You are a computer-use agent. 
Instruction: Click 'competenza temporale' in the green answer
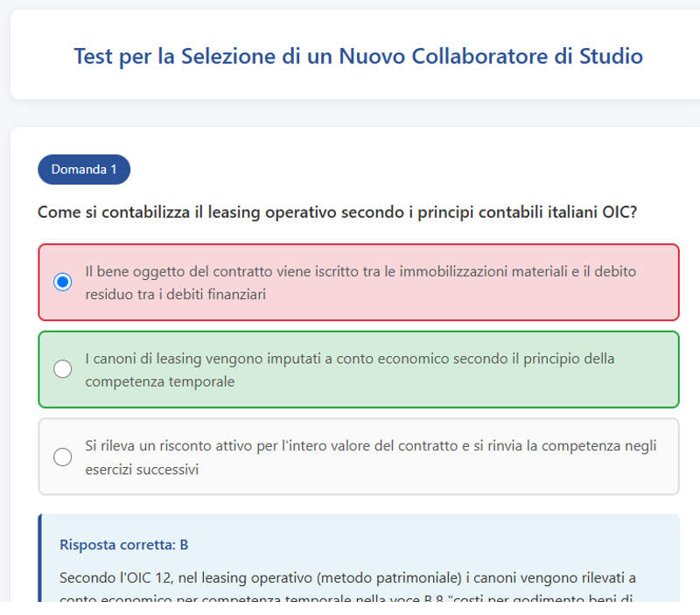pos(160,381)
